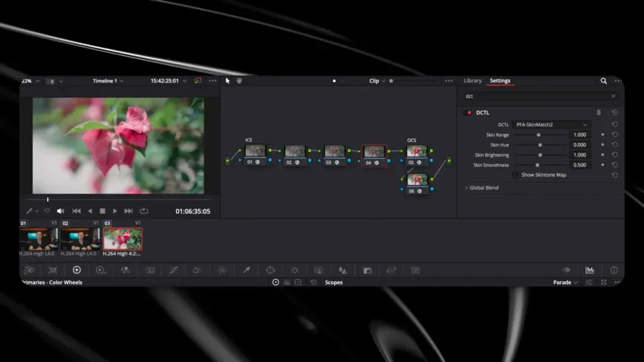This screenshot has height=362, width=644.
Task: Select the hand pan tool
Action: 240,81
